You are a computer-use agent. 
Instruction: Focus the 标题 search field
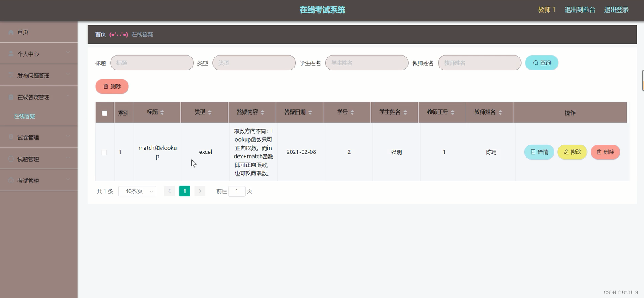pos(152,63)
